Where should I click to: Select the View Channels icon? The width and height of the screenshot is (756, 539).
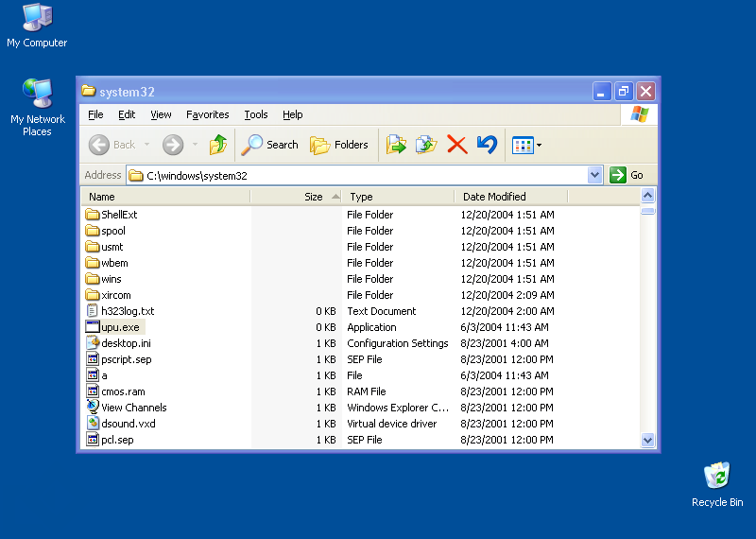92,407
